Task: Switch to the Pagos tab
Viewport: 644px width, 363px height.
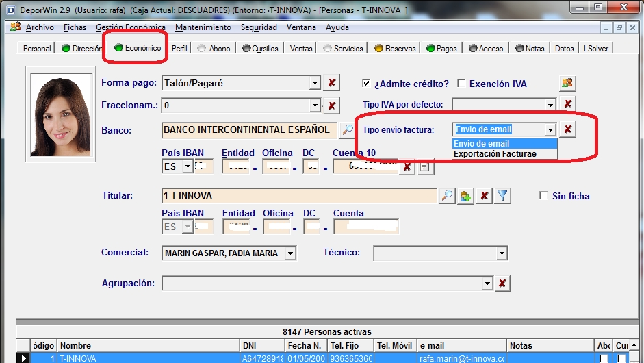Action: point(441,49)
